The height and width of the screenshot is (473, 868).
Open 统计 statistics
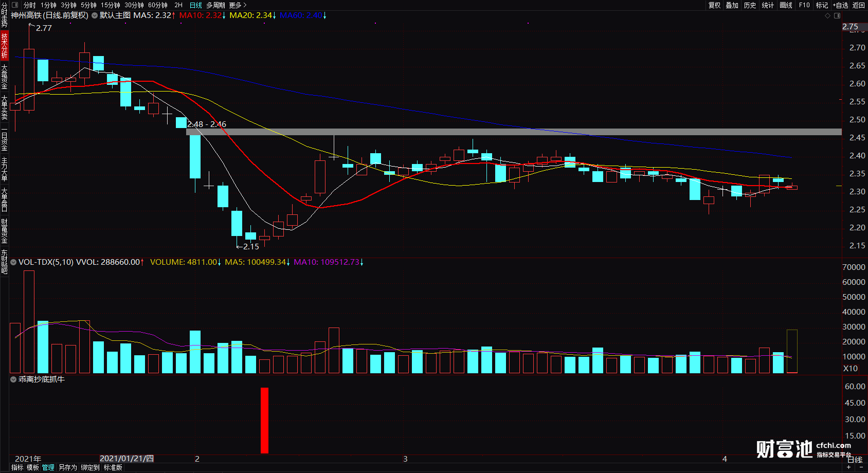pyautogui.click(x=768, y=5)
